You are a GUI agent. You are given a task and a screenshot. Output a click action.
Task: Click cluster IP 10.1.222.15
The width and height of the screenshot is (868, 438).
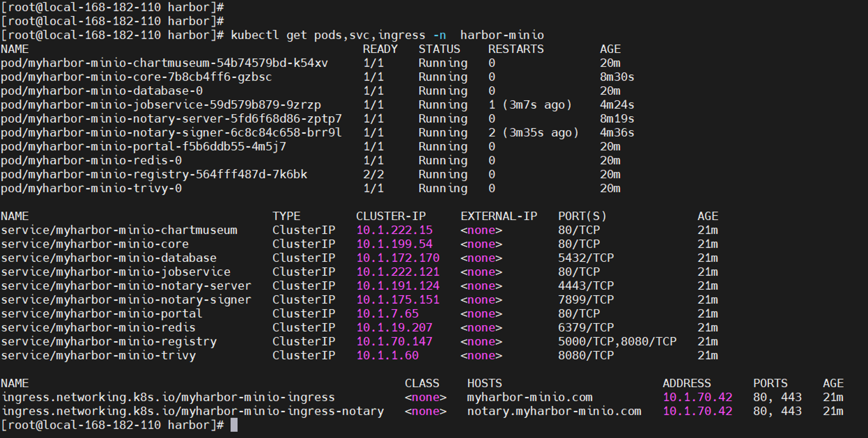coord(395,230)
